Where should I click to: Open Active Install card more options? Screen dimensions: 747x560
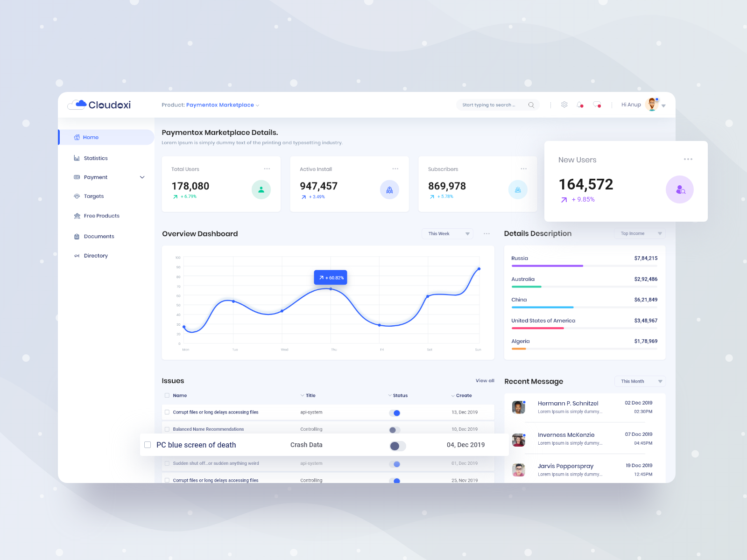(x=395, y=169)
